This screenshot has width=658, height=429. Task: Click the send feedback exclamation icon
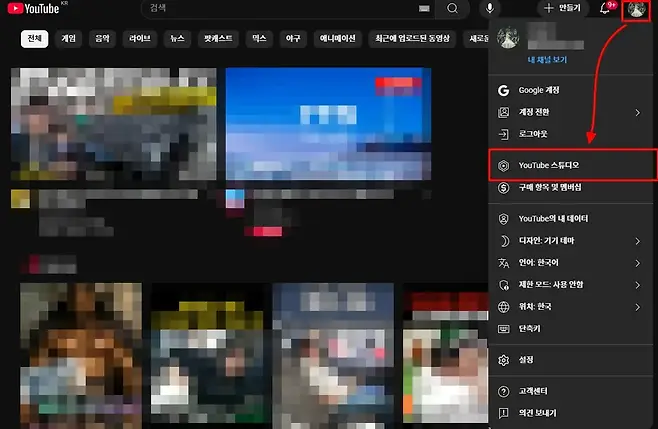pos(504,413)
